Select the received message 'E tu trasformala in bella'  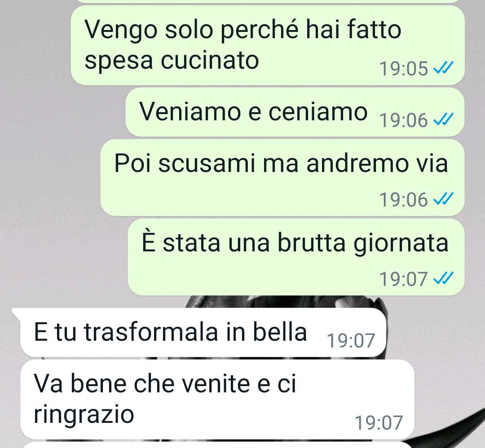pyautogui.click(x=199, y=332)
